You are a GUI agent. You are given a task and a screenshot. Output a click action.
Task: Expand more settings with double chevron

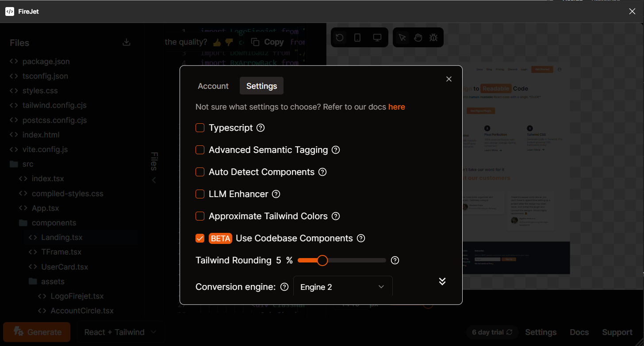click(x=442, y=281)
